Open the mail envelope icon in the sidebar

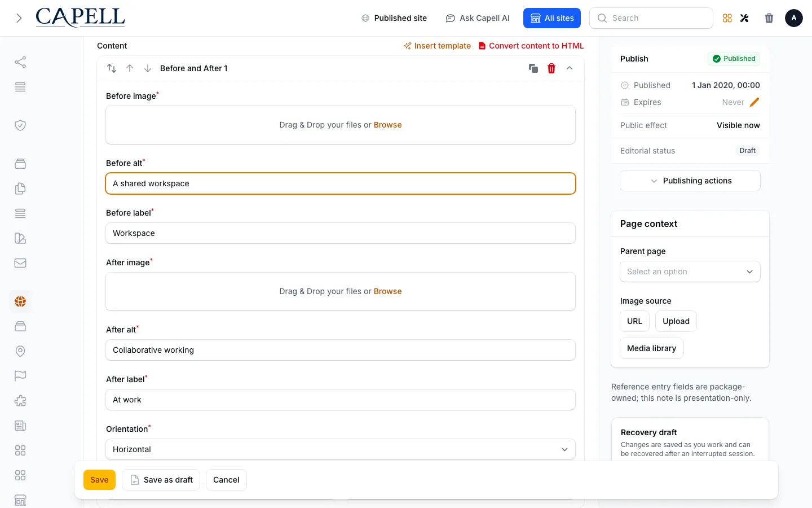pos(20,263)
